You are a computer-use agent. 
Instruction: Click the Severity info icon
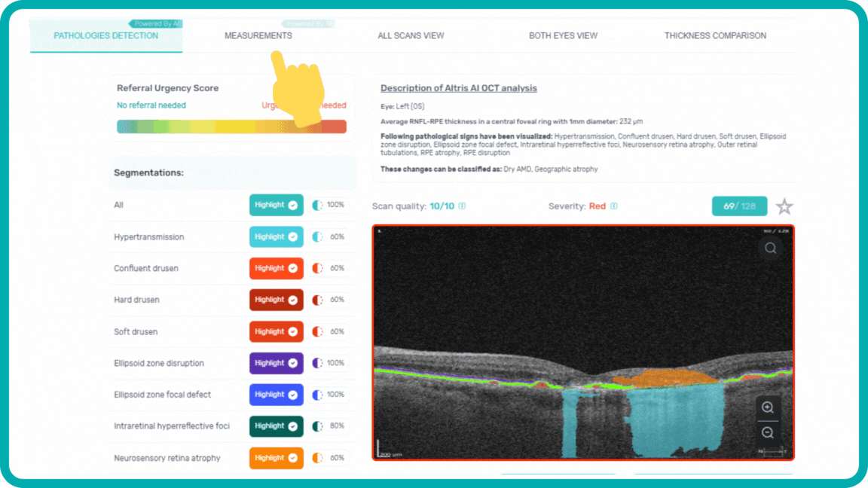point(613,206)
